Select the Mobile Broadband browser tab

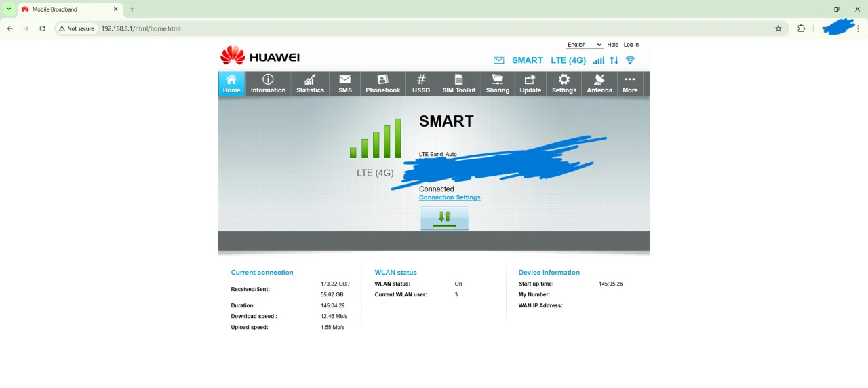[x=70, y=9]
